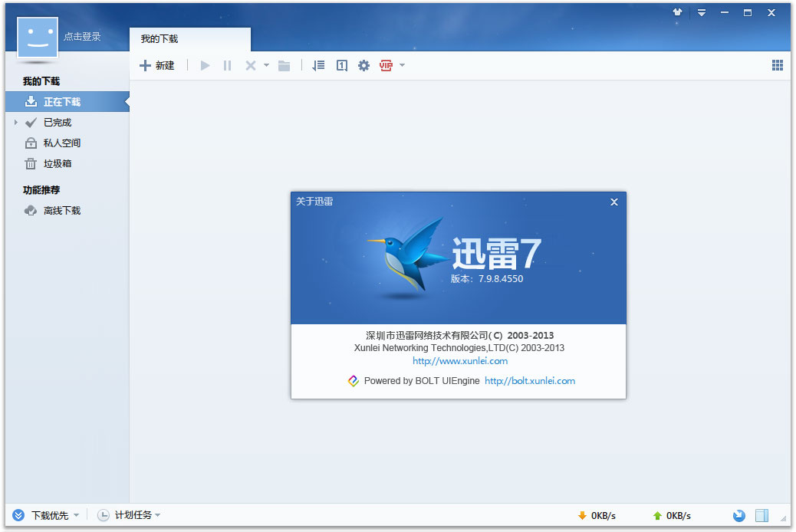Click the blue refresh icon in status bar

click(738, 515)
